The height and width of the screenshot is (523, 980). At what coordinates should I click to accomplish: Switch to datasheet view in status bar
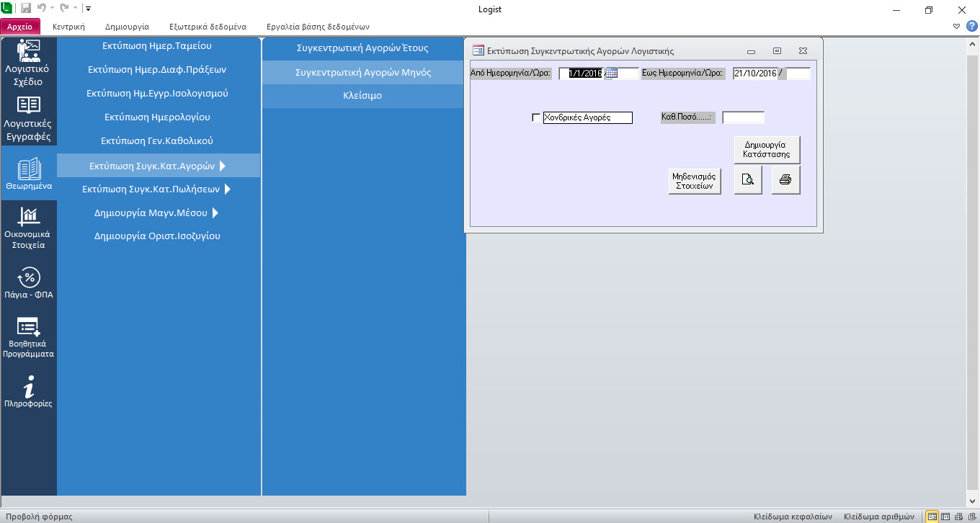(x=945, y=517)
